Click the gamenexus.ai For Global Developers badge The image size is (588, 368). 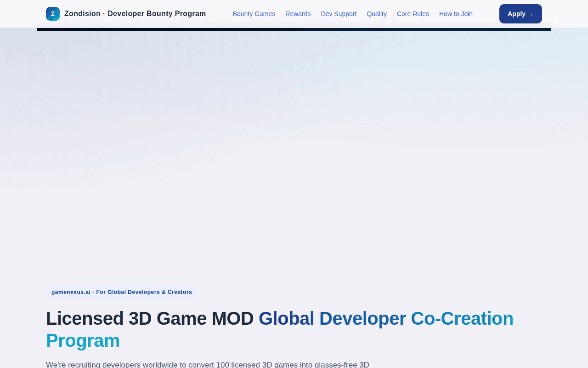122,292
